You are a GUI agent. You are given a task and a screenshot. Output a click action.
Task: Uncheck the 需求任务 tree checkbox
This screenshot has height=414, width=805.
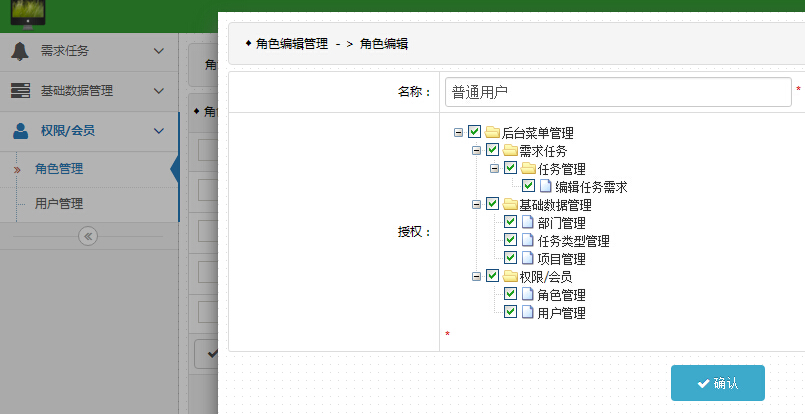coord(492,150)
